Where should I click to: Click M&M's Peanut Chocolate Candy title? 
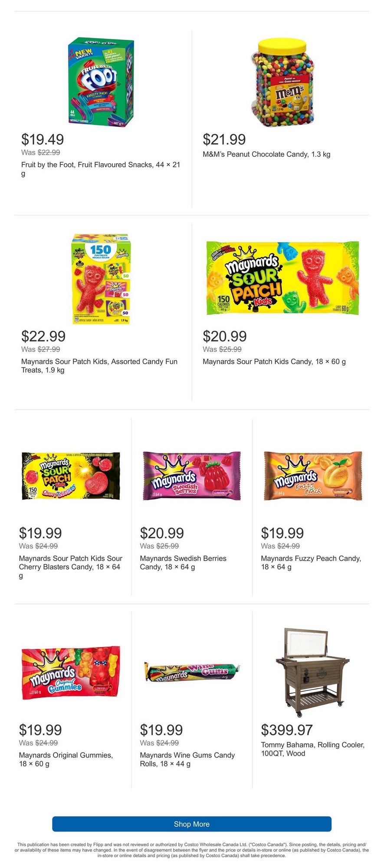tap(266, 154)
